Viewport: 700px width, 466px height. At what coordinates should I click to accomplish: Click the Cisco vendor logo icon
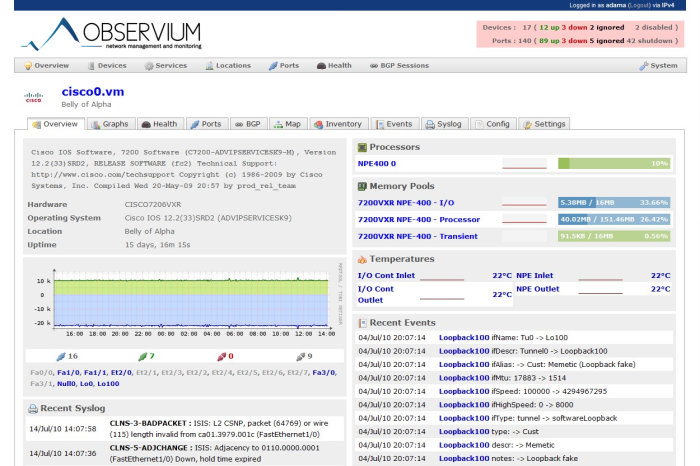pyautogui.click(x=33, y=97)
